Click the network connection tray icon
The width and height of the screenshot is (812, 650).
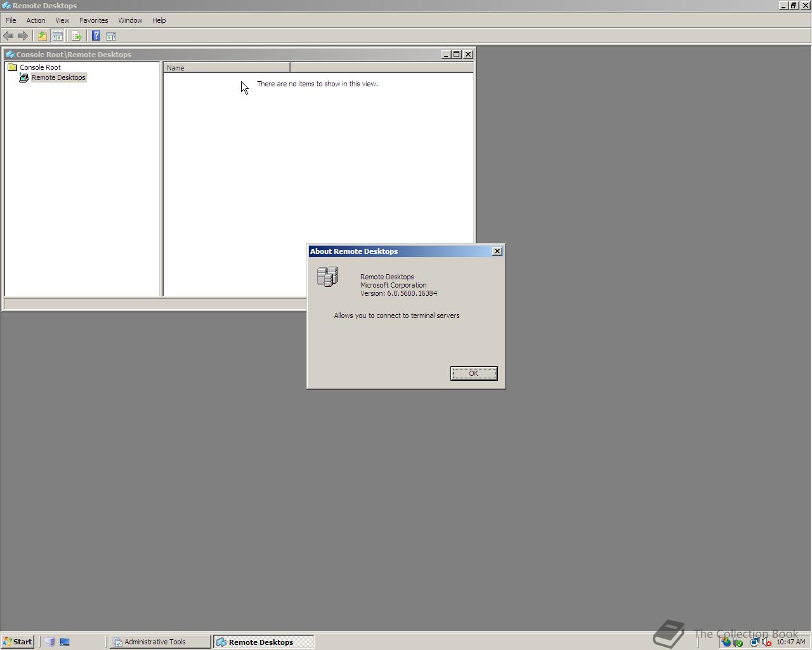click(x=755, y=642)
